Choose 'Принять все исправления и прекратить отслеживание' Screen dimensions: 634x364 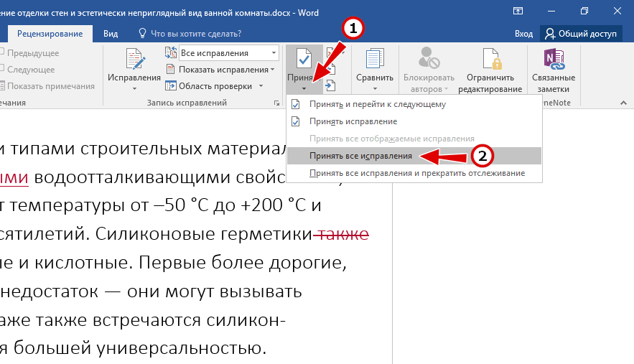click(414, 173)
